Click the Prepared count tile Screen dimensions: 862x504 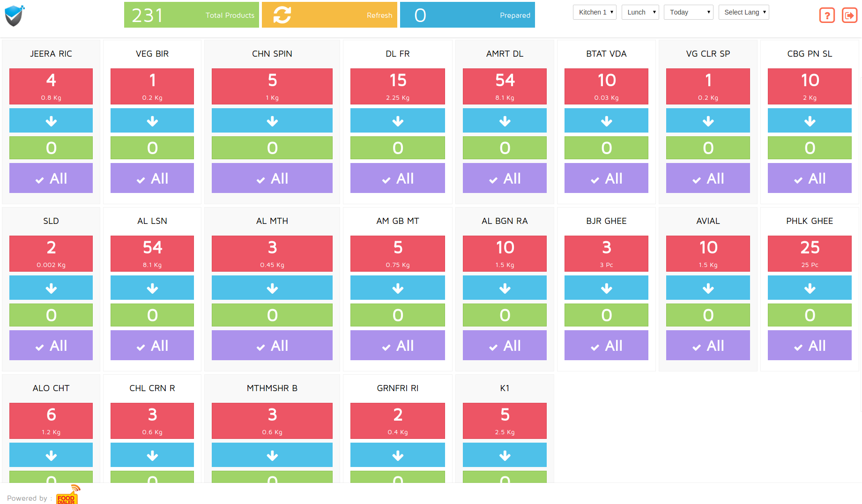(467, 15)
